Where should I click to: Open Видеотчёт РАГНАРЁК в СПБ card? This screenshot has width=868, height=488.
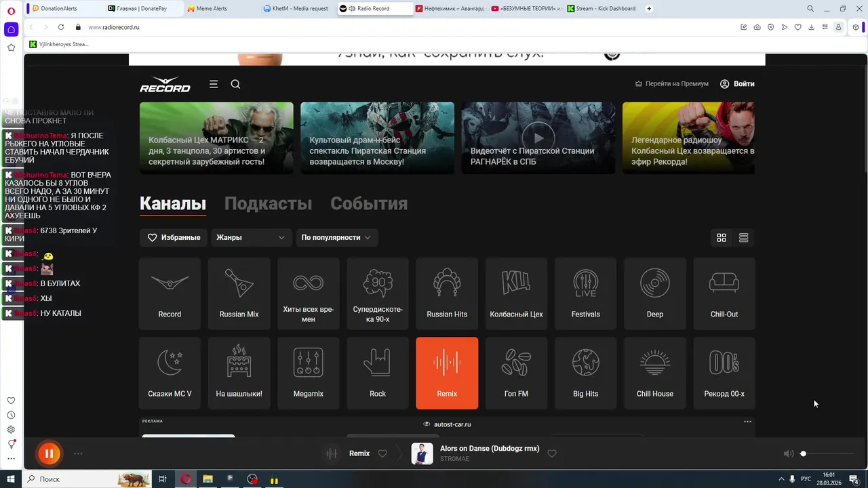point(538,138)
